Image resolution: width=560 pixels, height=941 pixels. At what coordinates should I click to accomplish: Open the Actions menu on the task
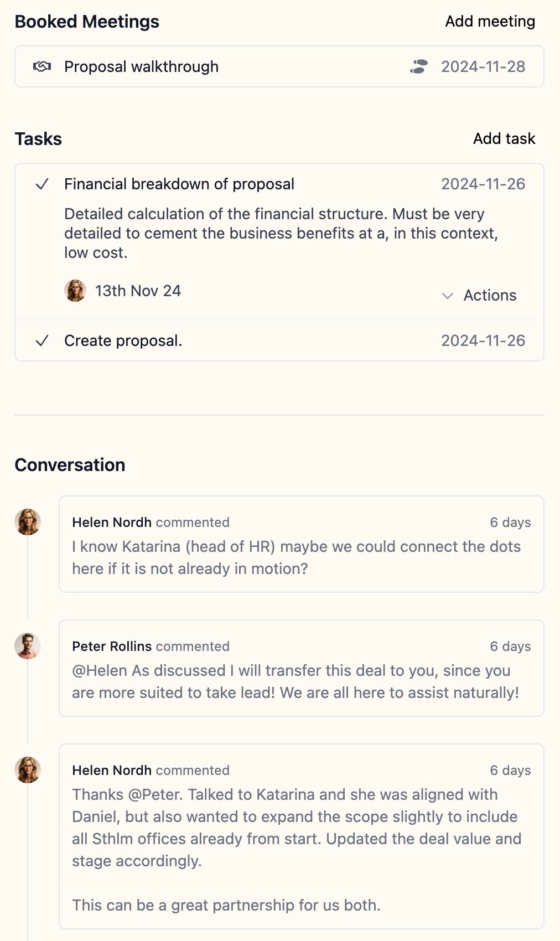(490, 296)
